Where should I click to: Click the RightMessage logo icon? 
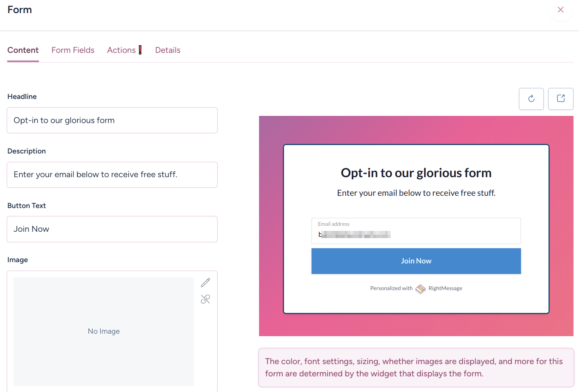[x=420, y=289]
